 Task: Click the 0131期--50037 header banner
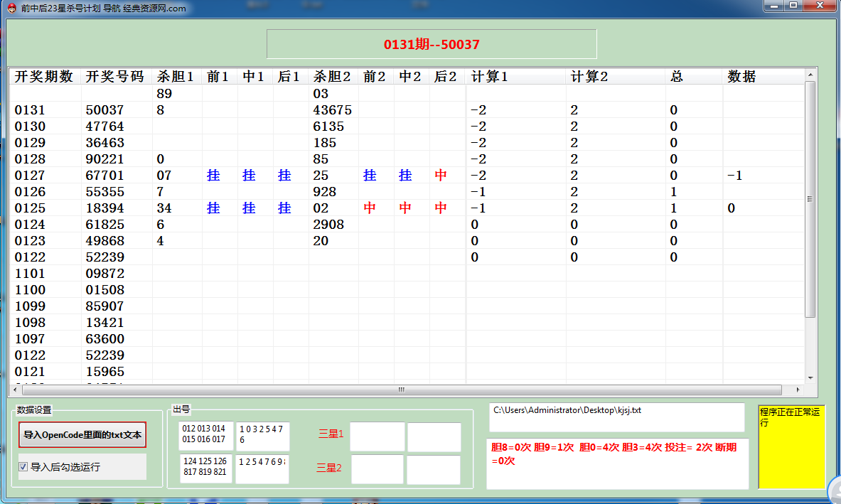tap(432, 44)
